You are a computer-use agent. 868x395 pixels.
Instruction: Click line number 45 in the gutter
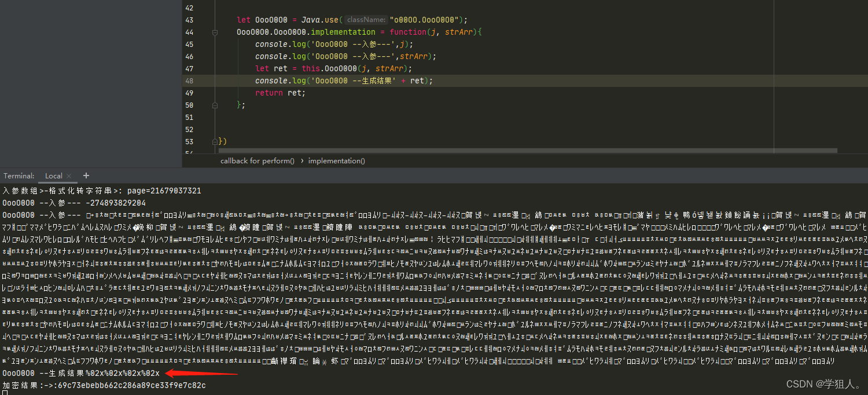pyautogui.click(x=190, y=44)
